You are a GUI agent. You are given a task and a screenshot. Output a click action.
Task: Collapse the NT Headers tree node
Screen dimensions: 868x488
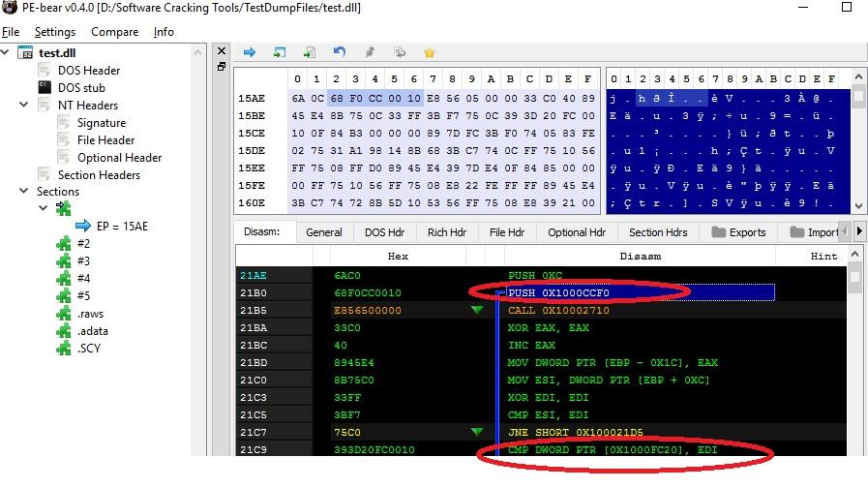click(x=25, y=105)
